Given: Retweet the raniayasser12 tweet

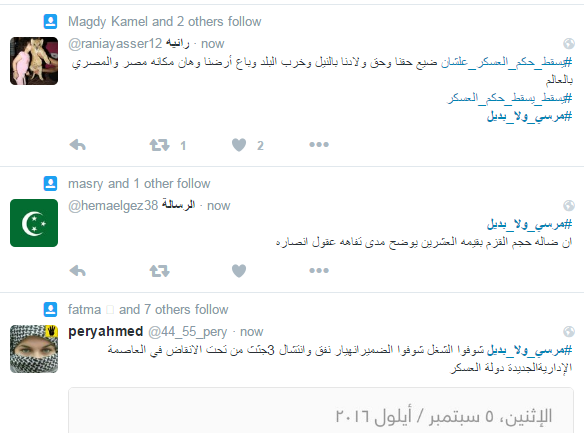Looking at the screenshot, I should tap(159, 145).
